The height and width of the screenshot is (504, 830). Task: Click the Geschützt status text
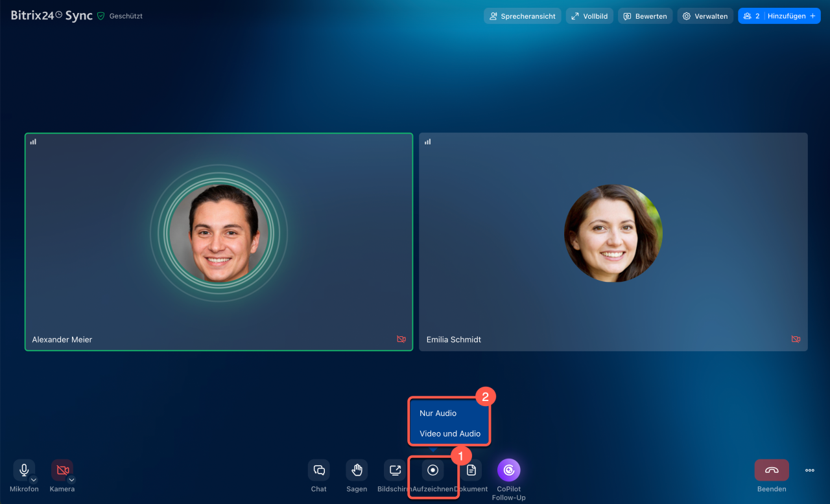[x=126, y=16]
